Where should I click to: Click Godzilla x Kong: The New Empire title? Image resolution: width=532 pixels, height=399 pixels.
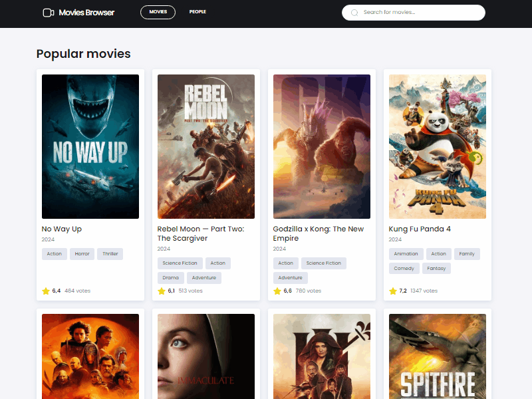coord(319,233)
